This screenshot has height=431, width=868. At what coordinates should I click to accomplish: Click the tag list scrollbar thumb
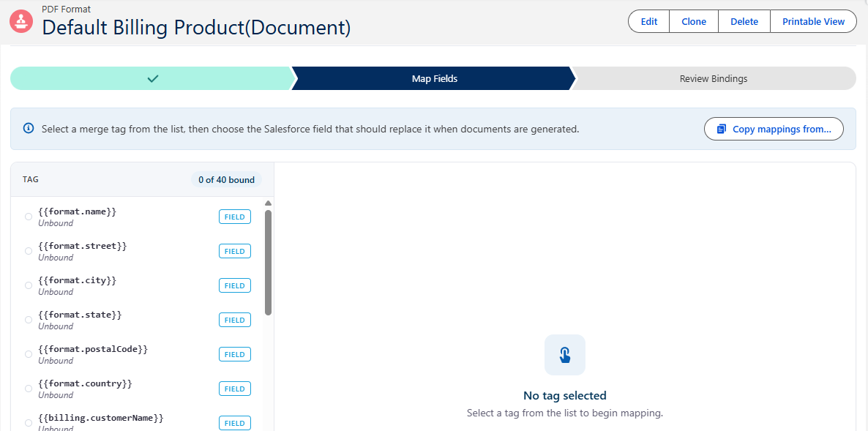point(268,262)
